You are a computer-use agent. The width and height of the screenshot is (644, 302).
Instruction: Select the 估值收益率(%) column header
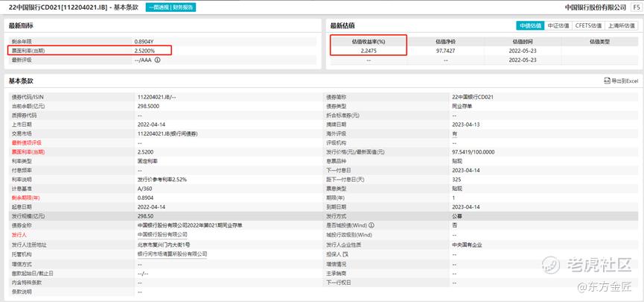[x=369, y=42]
